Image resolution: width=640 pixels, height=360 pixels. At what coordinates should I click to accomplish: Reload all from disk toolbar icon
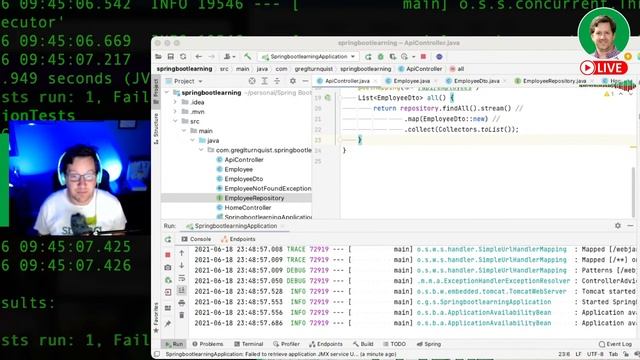183,56
